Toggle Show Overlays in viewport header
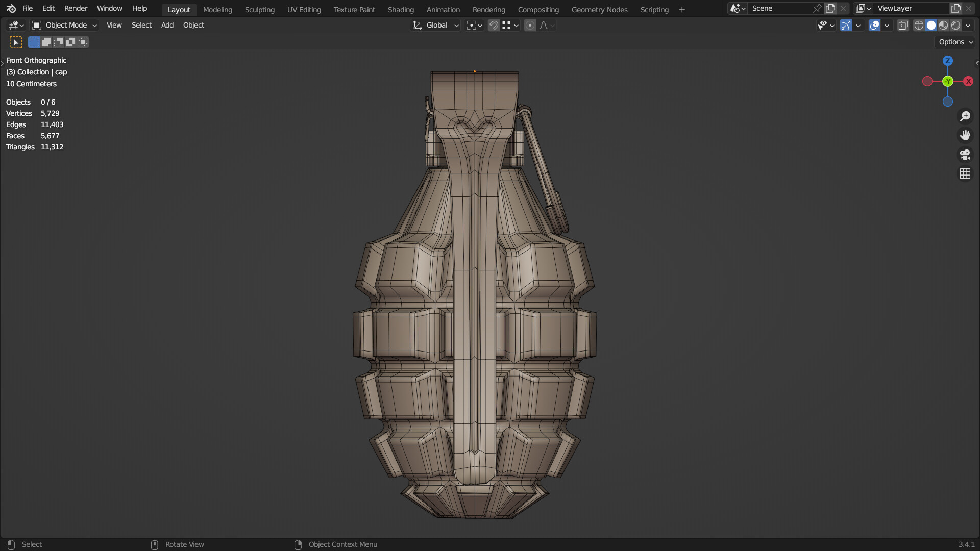This screenshot has width=980, height=551. pyautogui.click(x=875, y=25)
